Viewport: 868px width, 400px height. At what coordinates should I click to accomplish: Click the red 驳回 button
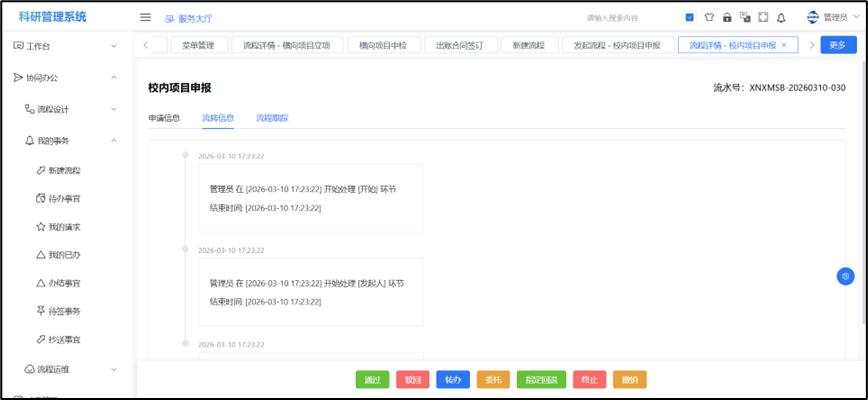[x=412, y=380]
